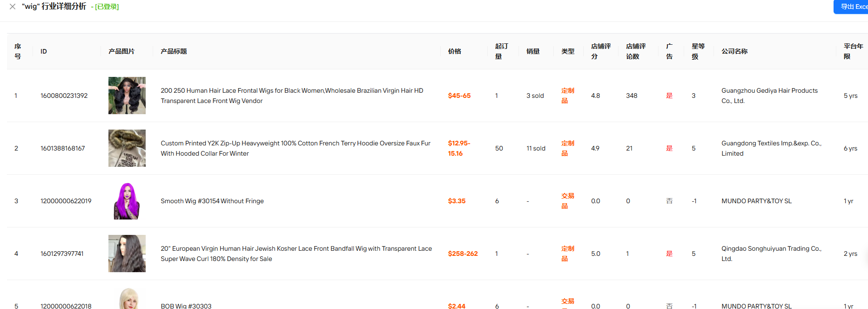Screen dimensions: 868x309
Task: Click the 公司名称 column header
Action: (734, 51)
